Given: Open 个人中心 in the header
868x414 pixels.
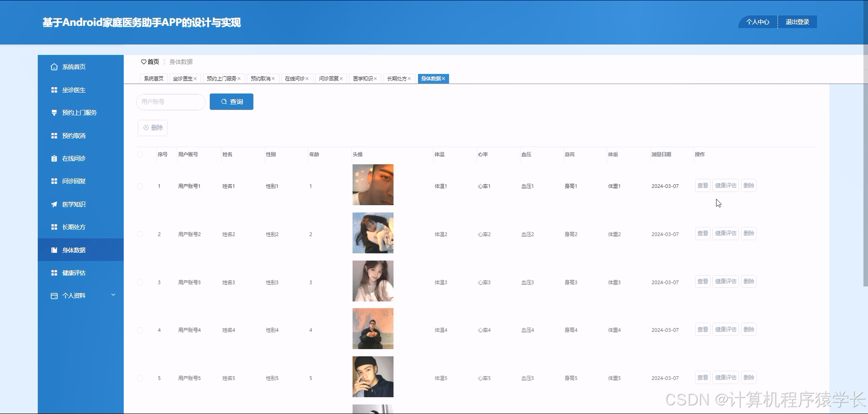Looking at the screenshot, I should click(x=758, y=22).
